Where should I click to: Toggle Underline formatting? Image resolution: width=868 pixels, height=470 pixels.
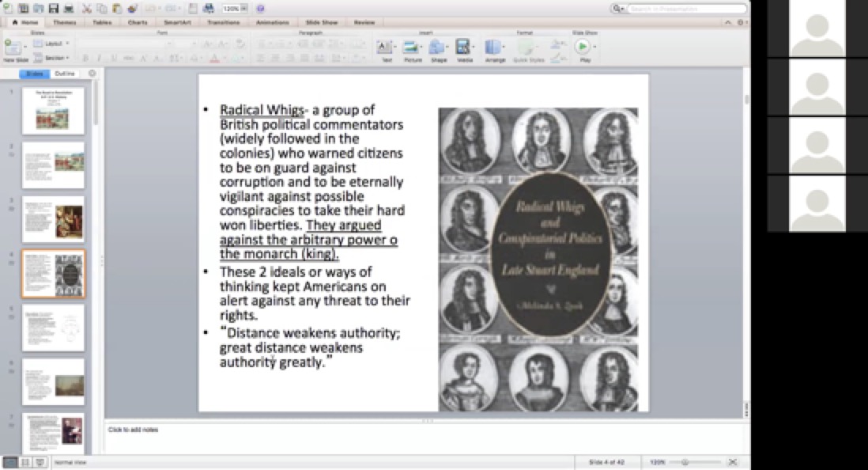114,59
